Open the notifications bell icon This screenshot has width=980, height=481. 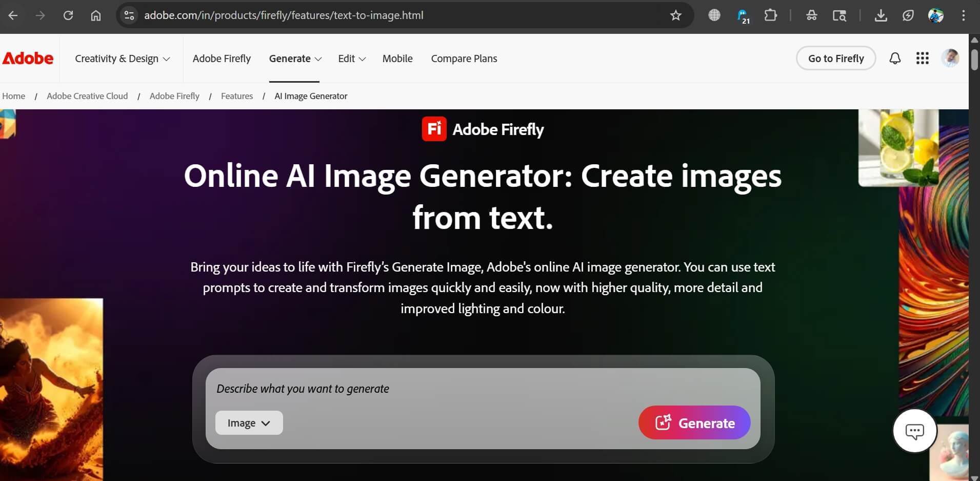(895, 58)
